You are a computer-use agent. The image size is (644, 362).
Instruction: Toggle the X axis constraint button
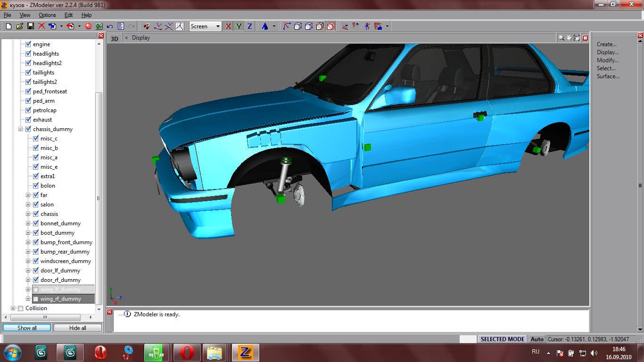pyautogui.click(x=228, y=26)
